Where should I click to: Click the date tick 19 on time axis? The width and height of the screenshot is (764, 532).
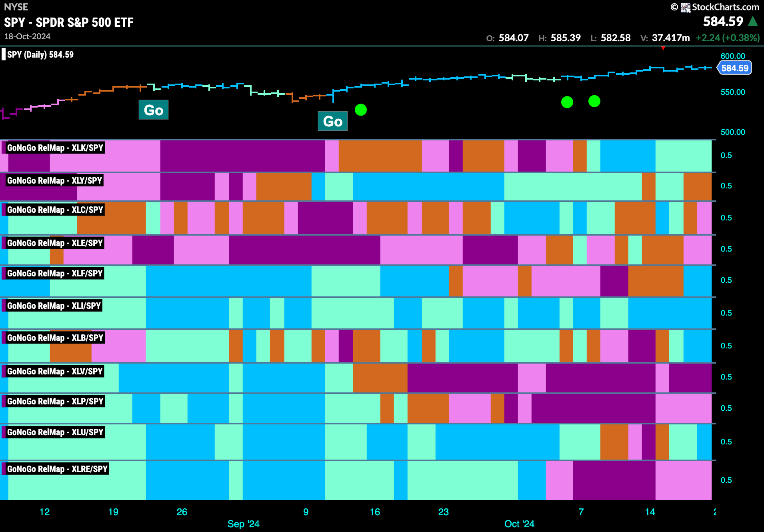[x=113, y=512]
